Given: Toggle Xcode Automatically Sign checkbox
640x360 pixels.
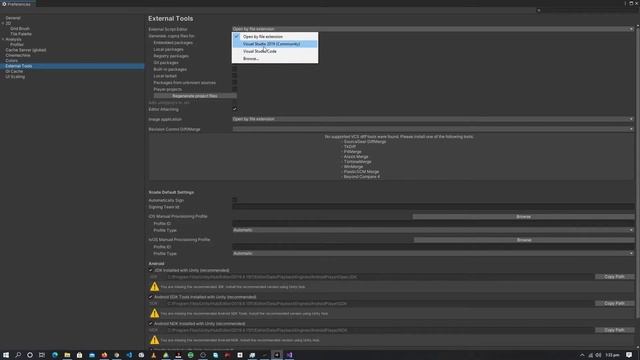Looking at the screenshot, I should pyautogui.click(x=235, y=200).
